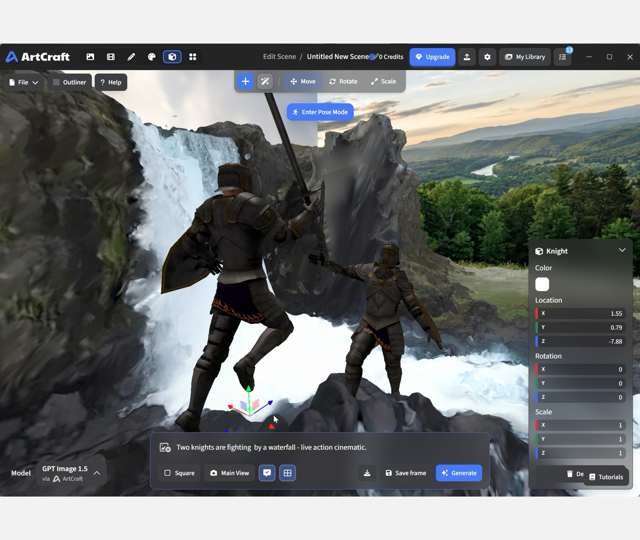Click Rotation Y field

click(580, 383)
